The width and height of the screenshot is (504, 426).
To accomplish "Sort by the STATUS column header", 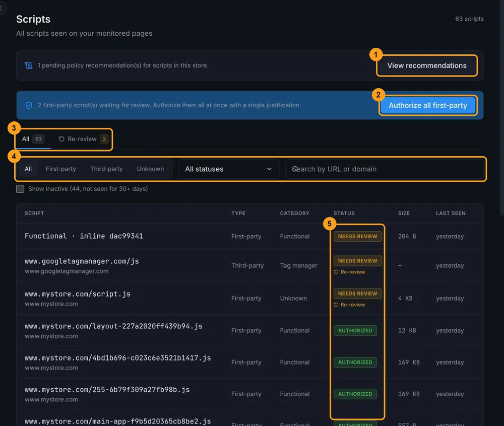I will (x=344, y=213).
